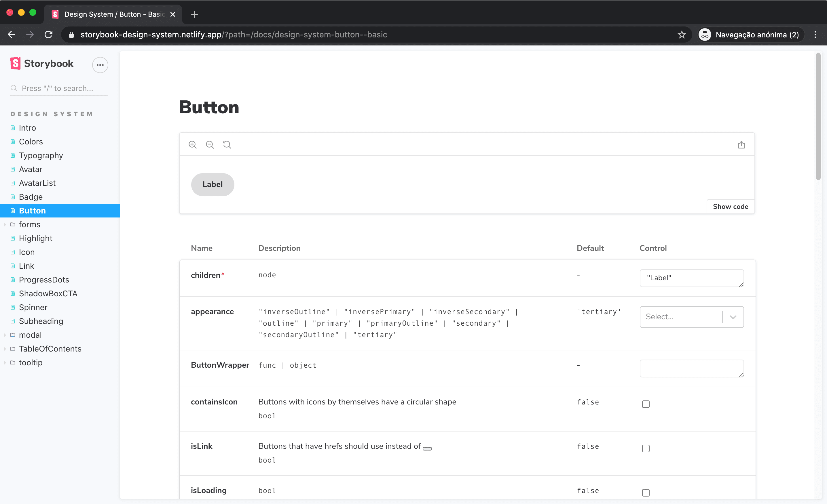This screenshot has height=504, width=827.
Task: Open the appearance Select dropdown
Action: tap(691, 316)
